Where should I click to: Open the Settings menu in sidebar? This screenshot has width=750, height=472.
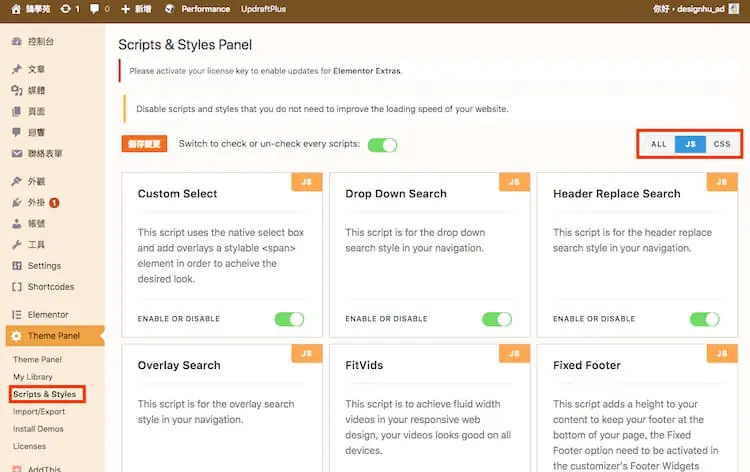pos(44,265)
